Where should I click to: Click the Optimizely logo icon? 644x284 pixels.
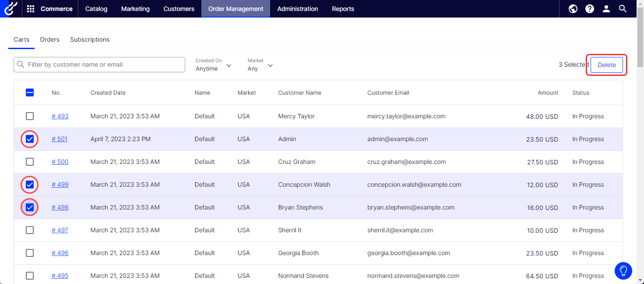[x=10, y=9]
